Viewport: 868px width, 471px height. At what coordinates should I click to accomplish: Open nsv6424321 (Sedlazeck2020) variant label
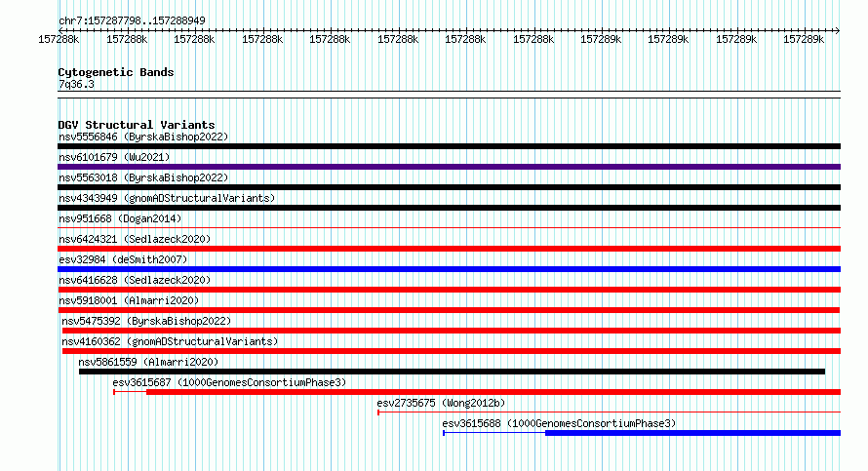pos(135,239)
